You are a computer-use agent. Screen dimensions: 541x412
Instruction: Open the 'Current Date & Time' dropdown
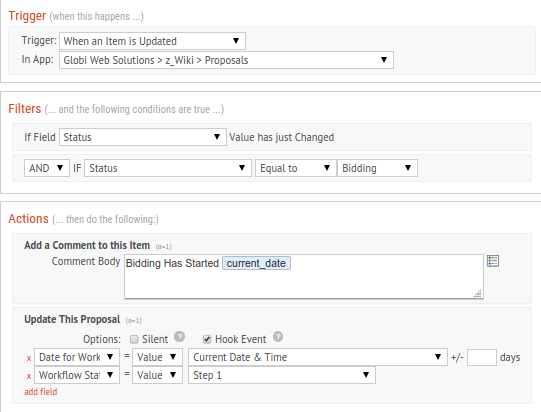(318, 357)
